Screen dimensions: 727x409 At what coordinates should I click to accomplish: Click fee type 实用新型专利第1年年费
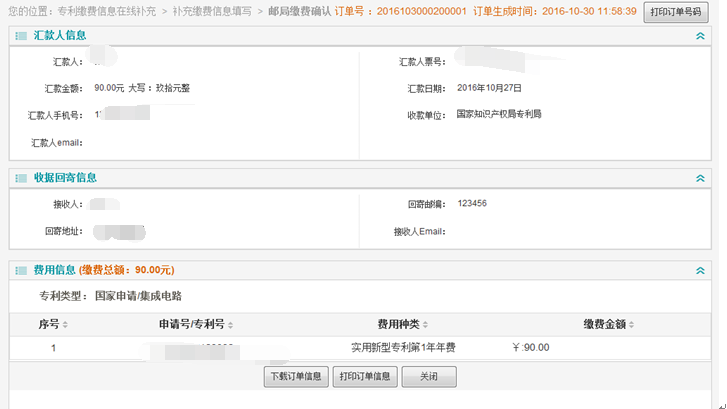coord(403,348)
